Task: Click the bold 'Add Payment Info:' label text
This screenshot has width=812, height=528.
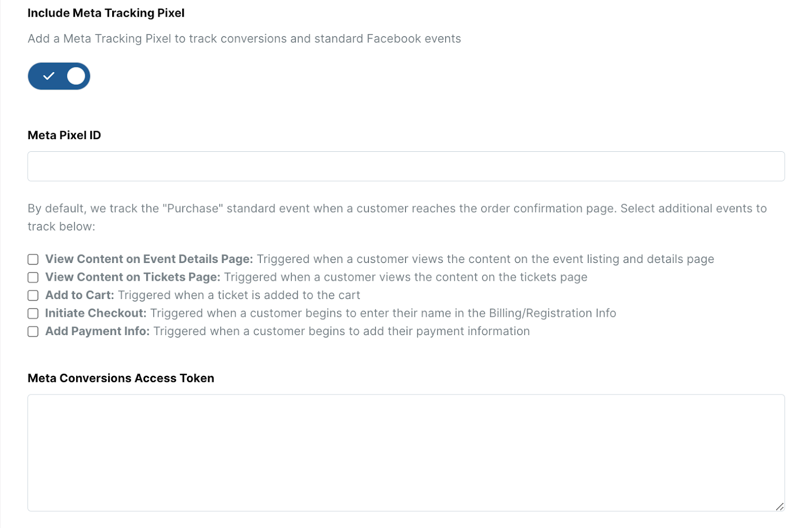Action: click(x=97, y=331)
